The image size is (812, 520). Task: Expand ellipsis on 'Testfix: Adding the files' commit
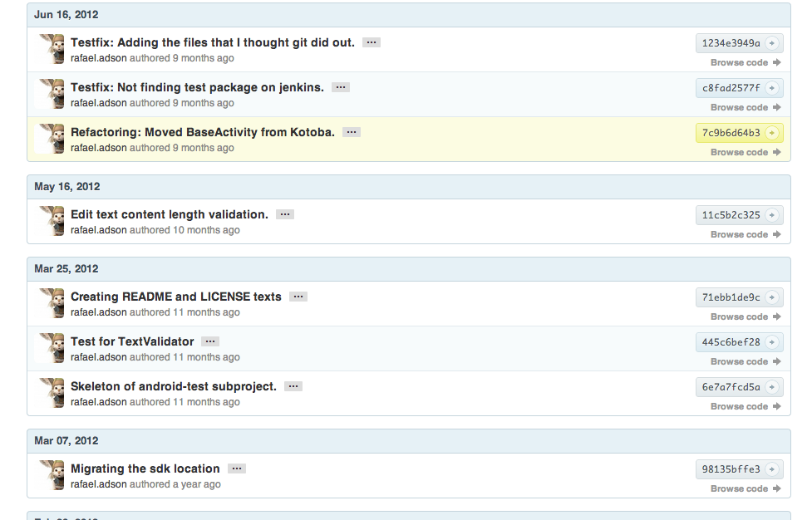[372, 42]
